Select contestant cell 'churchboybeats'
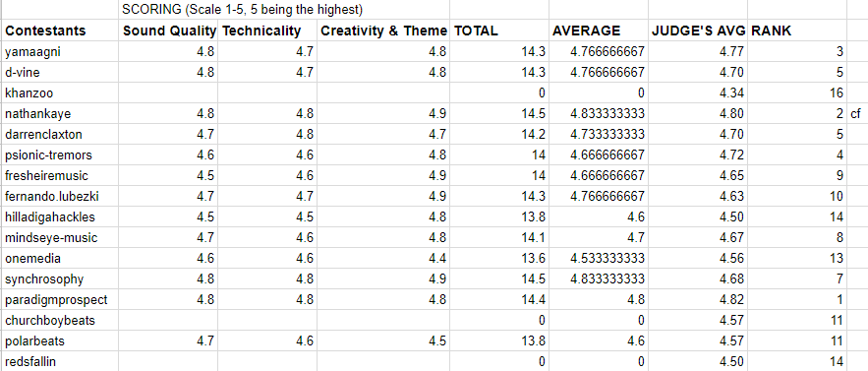The width and height of the screenshot is (868, 371). [x=60, y=321]
